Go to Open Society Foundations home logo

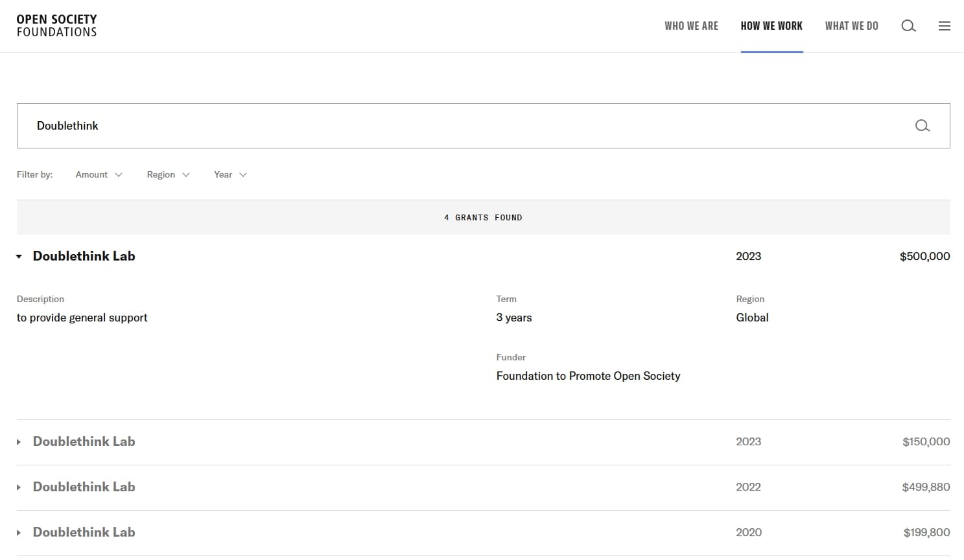click(56, 26)
